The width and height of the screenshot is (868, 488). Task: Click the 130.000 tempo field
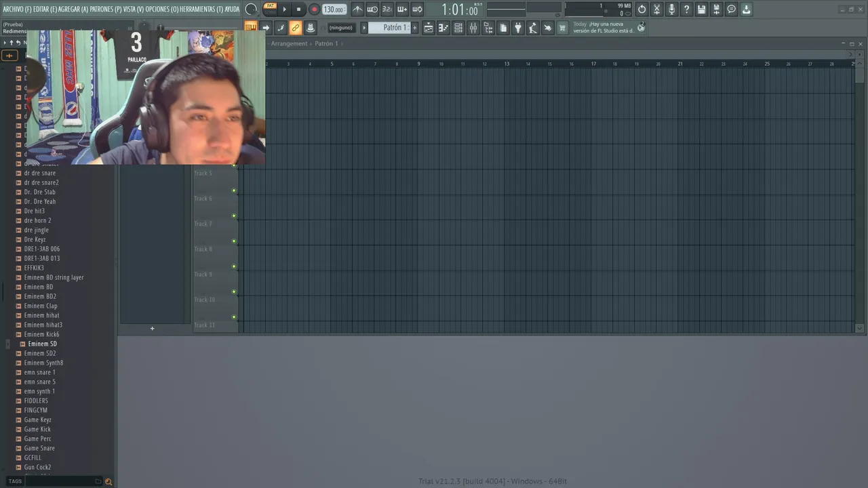tap(334, 9)
